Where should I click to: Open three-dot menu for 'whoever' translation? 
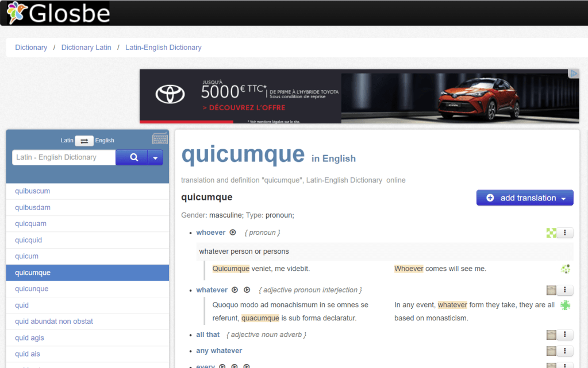(565, 233)
